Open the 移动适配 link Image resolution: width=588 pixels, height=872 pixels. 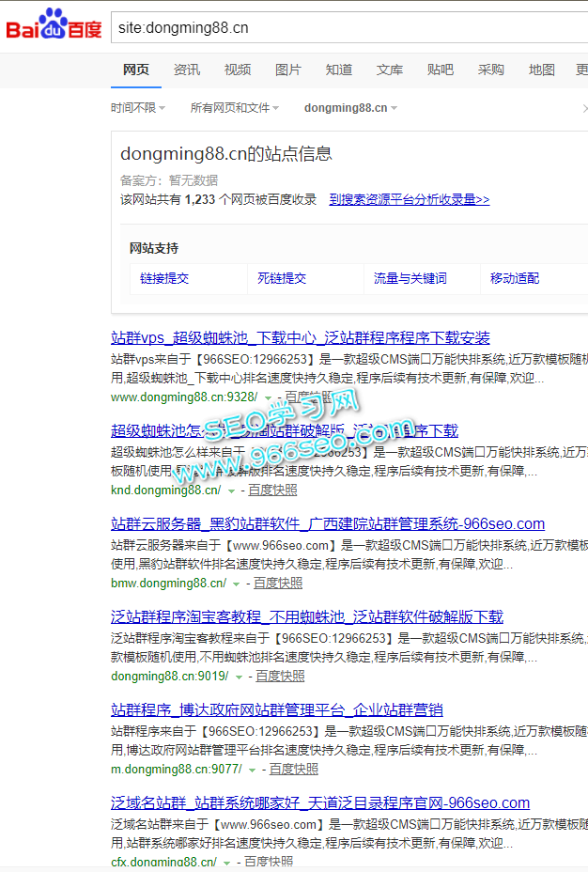[515, 279]
